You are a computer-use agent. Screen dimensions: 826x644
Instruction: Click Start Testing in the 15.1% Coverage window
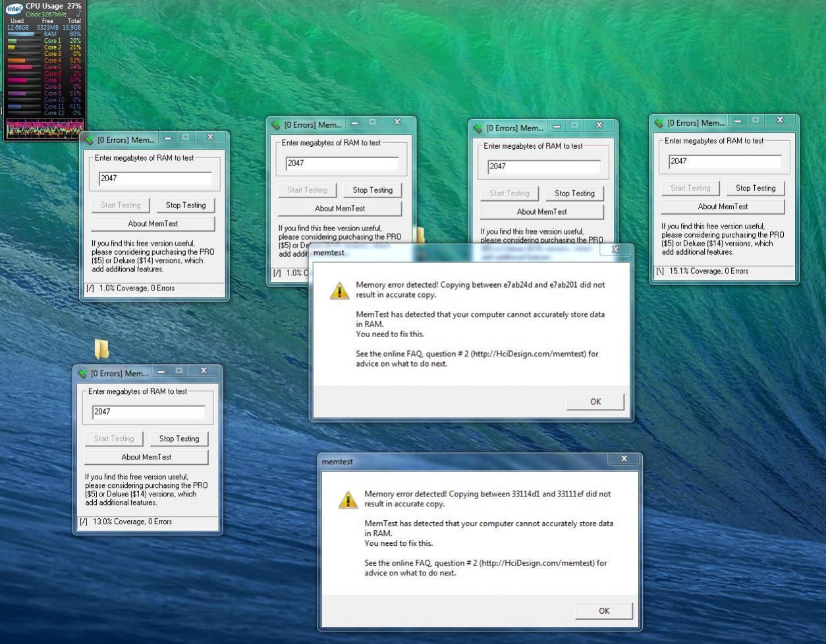point(690,188)
